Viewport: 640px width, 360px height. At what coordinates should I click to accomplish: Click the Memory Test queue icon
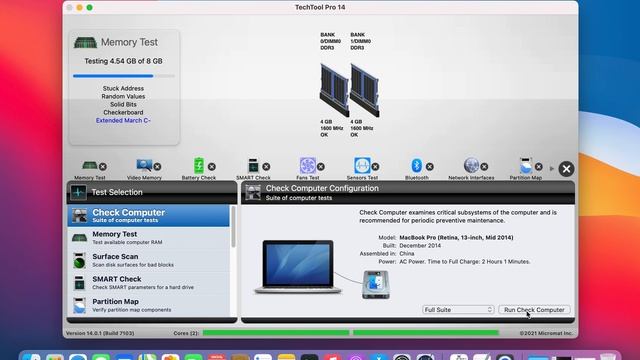tap(89, 165)
